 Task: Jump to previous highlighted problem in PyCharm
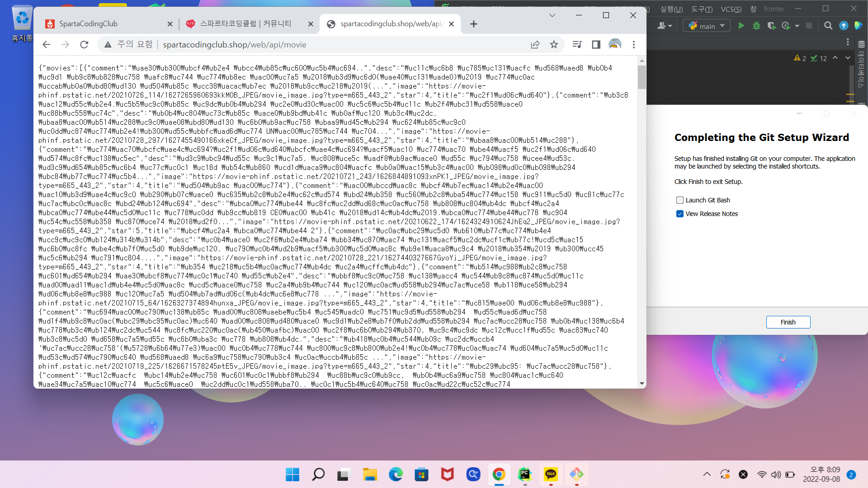835,58
